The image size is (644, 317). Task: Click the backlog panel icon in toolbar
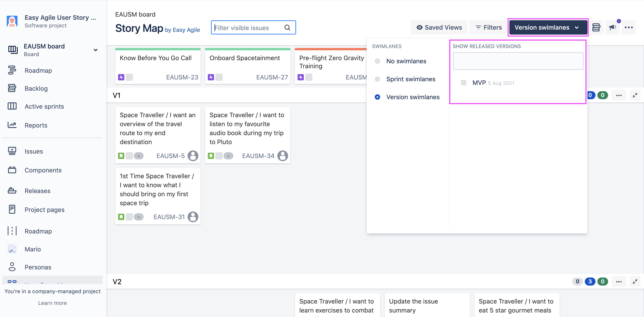(x=596, y=27)
